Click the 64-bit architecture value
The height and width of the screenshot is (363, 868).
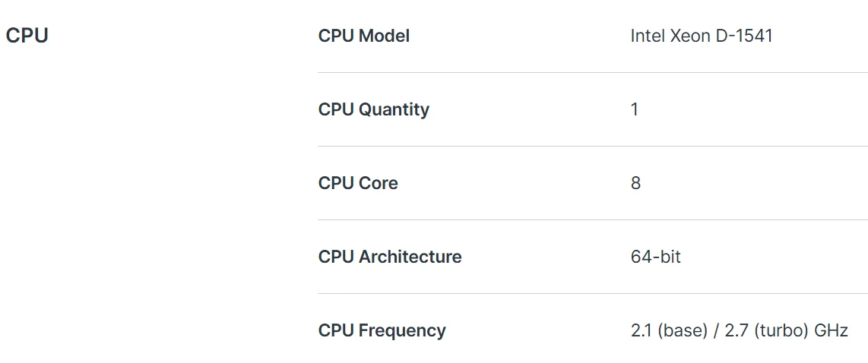655,257
